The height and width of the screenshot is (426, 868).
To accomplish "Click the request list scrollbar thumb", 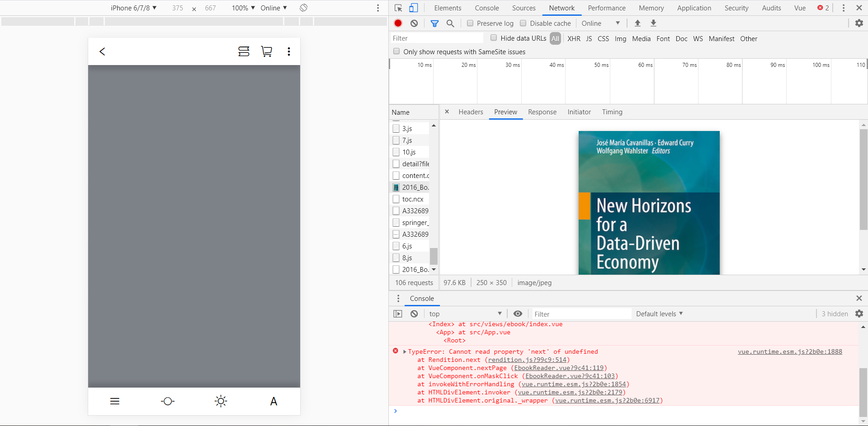I will tap(434, 256).
